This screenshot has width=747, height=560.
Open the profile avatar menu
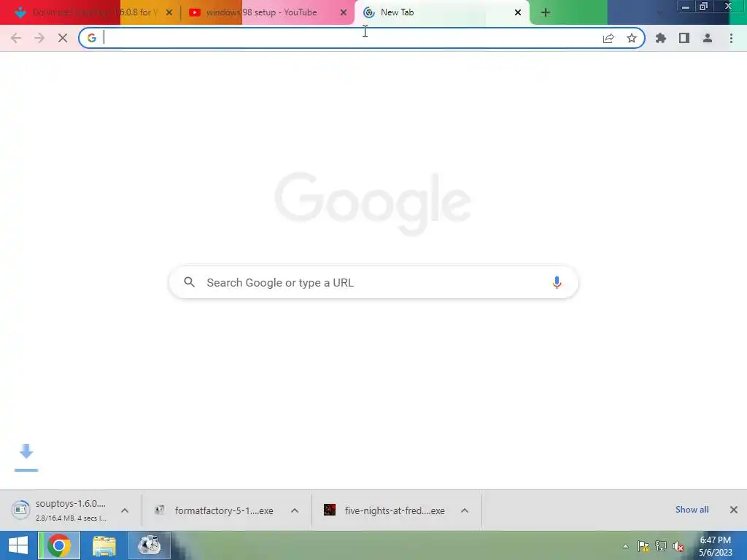(x=708, y=38)
